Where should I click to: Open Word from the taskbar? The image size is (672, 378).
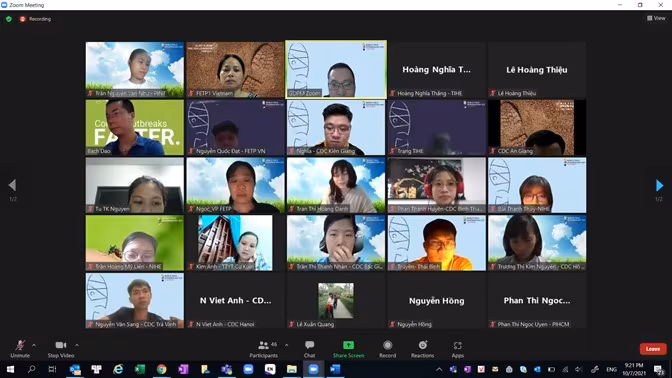(x=335, y=369)
